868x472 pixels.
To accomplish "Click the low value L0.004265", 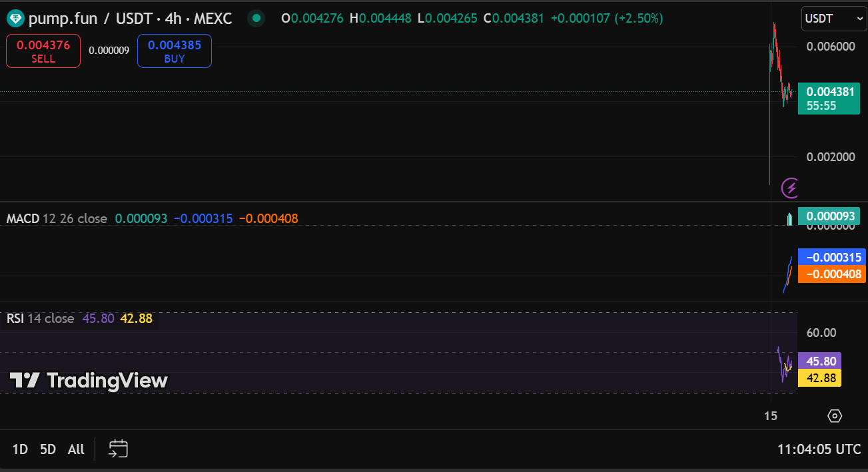I will coord(448,19).
